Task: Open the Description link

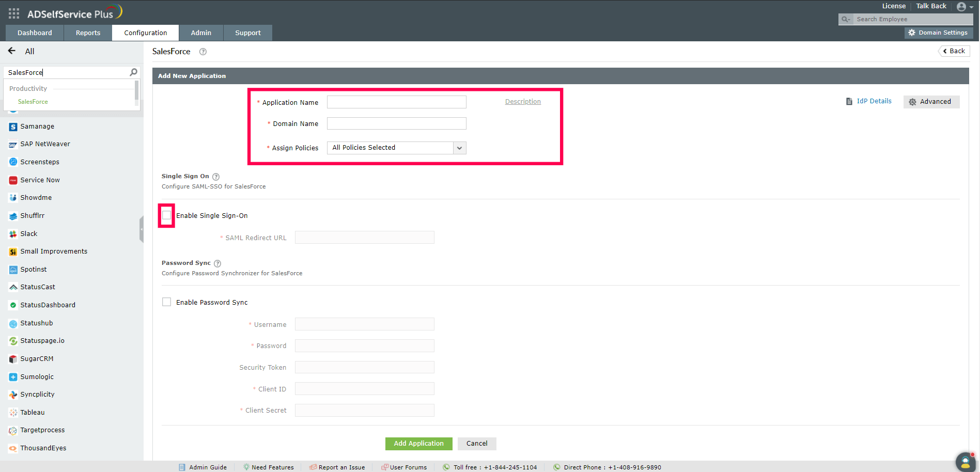Action: tap(523, 102)
